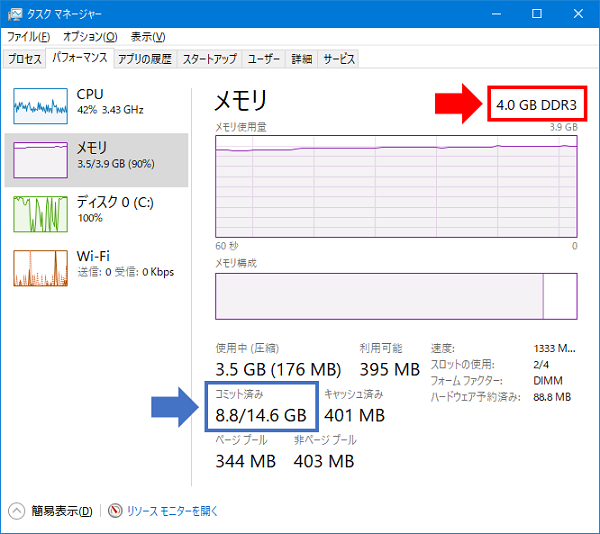The width and height of the screenshot is (600, 534).
Task: Click the memory usage graph area
Action: (396, 185)
